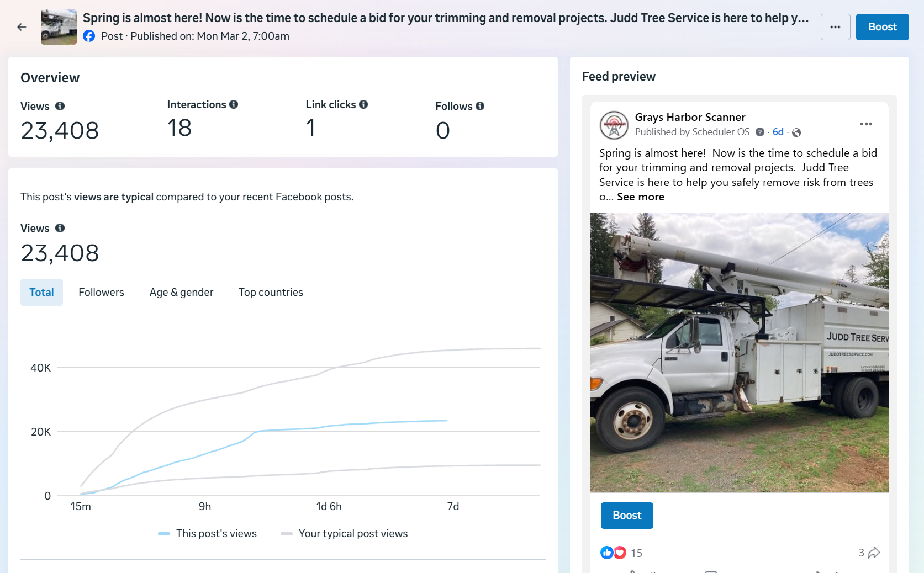Show the Top countries tab
This screenshot has height=573, width=924.
[x=271, y=292]
